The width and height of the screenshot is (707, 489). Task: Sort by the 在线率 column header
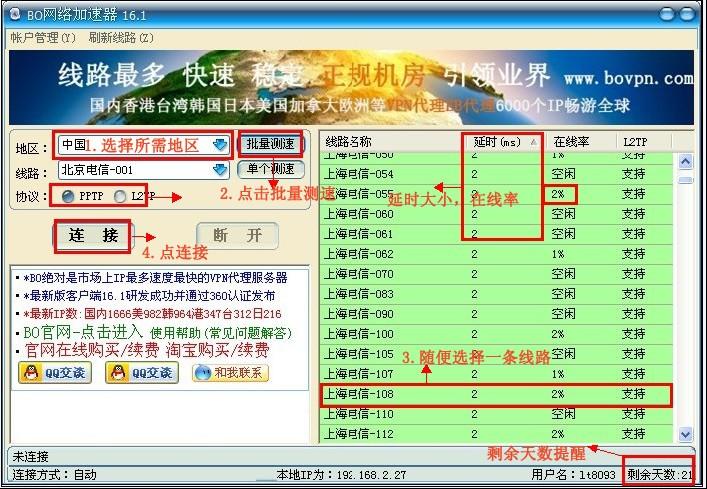pyautogui.click(x=581, y=142)
